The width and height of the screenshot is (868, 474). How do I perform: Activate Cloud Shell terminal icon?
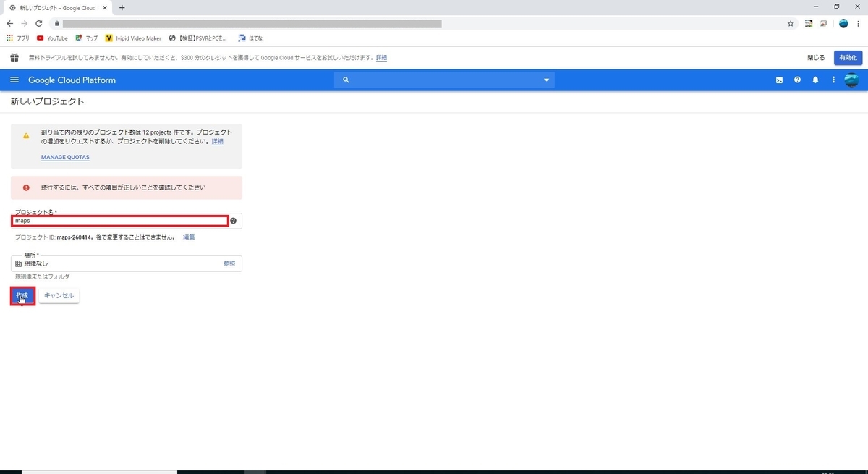(779, 80)
